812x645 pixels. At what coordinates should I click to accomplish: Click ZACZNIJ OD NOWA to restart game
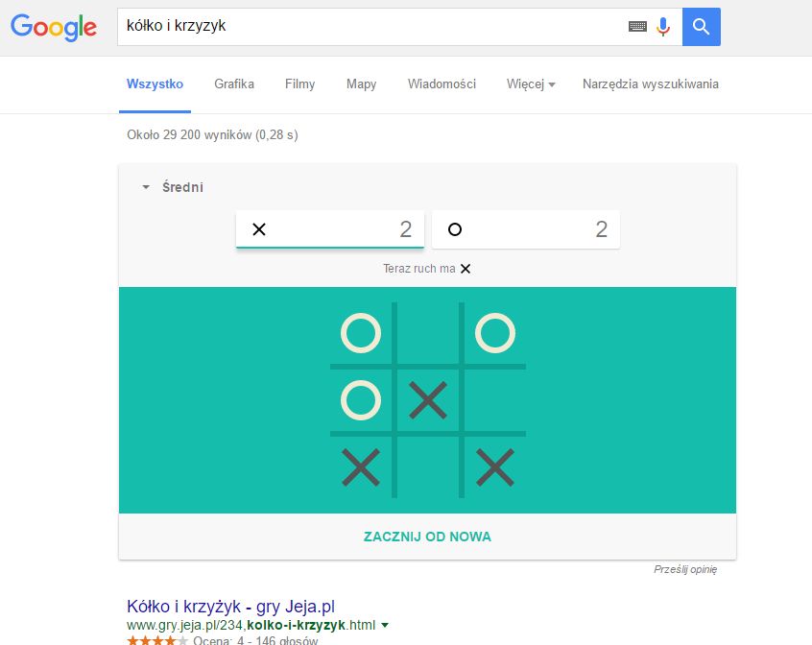point(427,537)
